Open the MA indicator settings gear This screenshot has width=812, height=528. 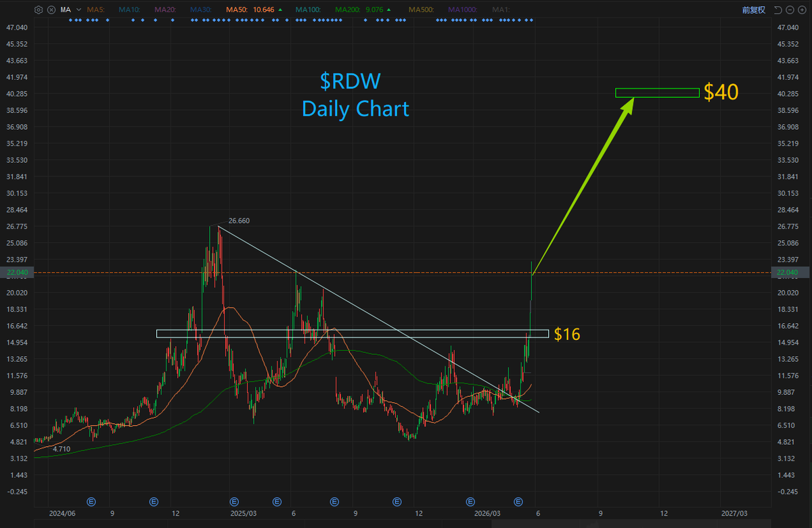(x=39, y=9)
